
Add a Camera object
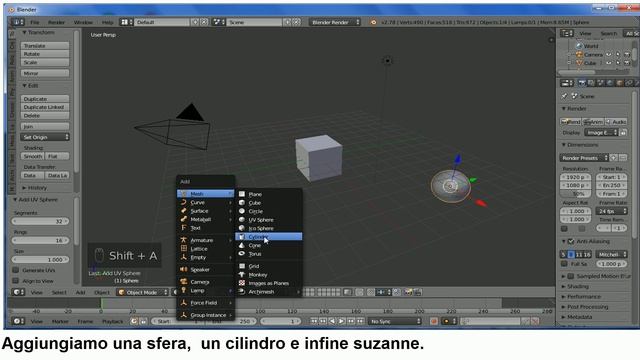tap(205, 282)
